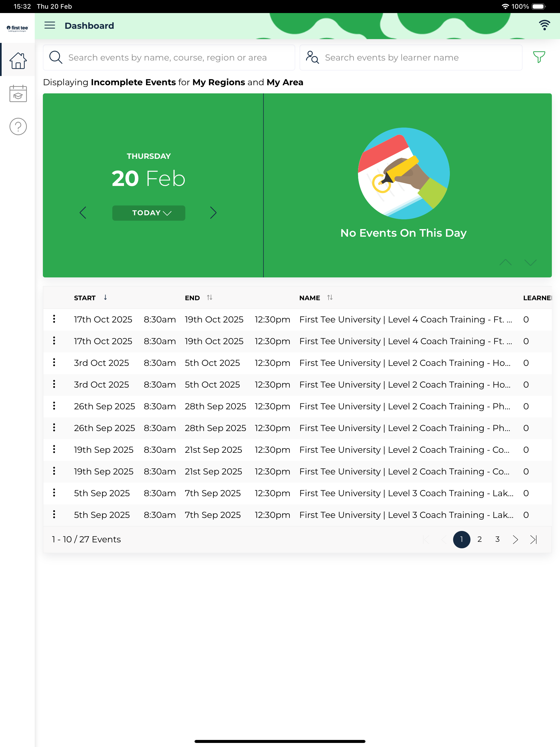This screenshot has width=560, height=747.
Task: Open row menu for second 5th Sep 2025 event
Action: (54, 515)
